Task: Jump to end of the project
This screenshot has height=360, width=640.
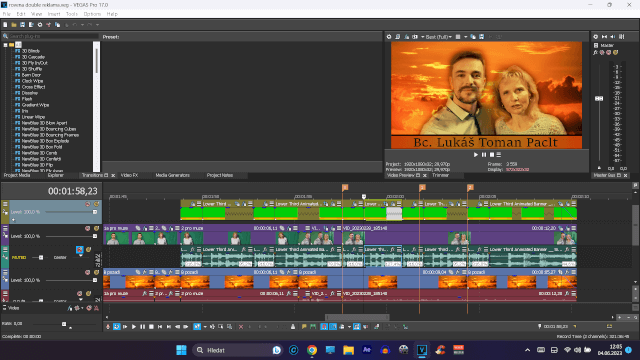Action: (169, 327)
